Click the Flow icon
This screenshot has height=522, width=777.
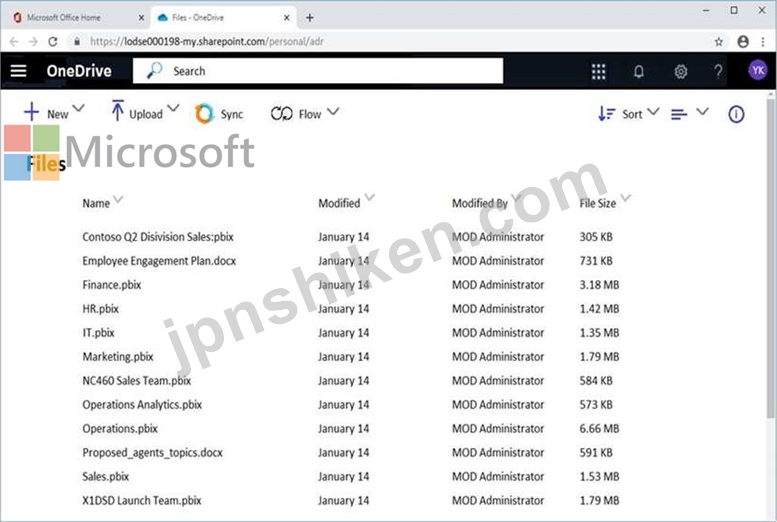pyautogui.click(x=281, y=114)
